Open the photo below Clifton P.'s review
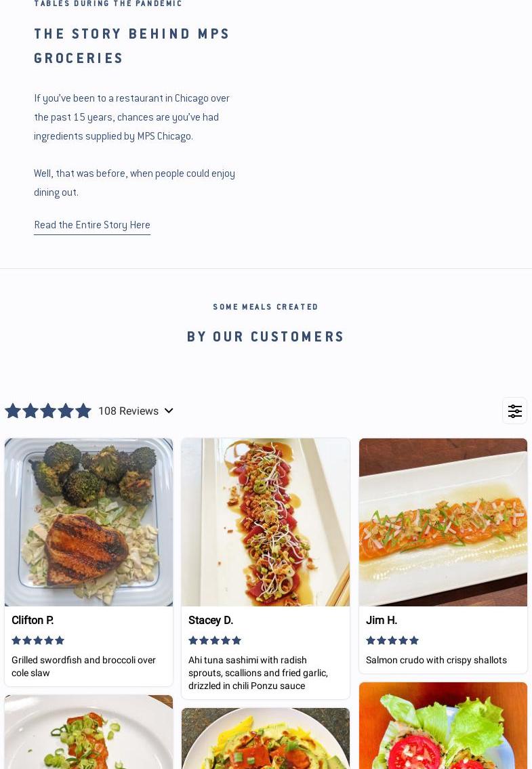The width and height of the screenshot is (532, 769). pos(89,732)
